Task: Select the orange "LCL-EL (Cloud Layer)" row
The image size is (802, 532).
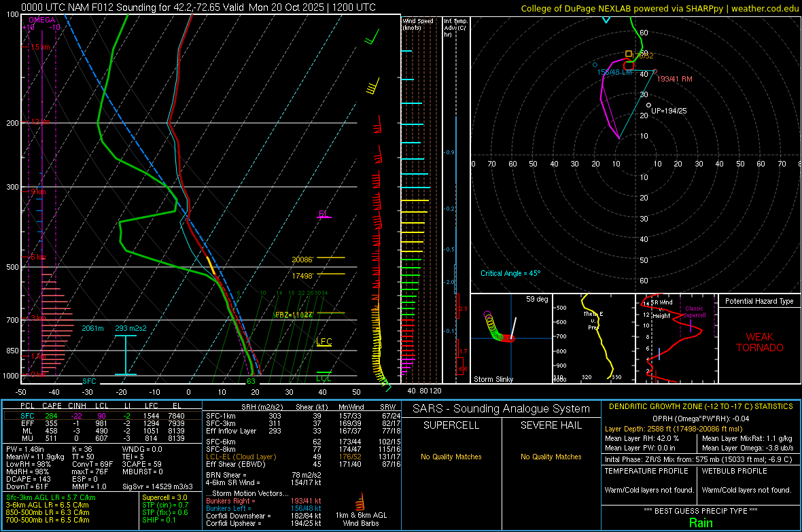Action: pyautogui.click(x=303, y=457)
